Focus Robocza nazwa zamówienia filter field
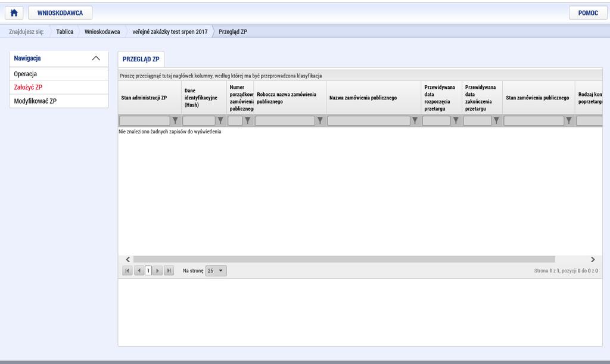610x364 pixels. 285,120
